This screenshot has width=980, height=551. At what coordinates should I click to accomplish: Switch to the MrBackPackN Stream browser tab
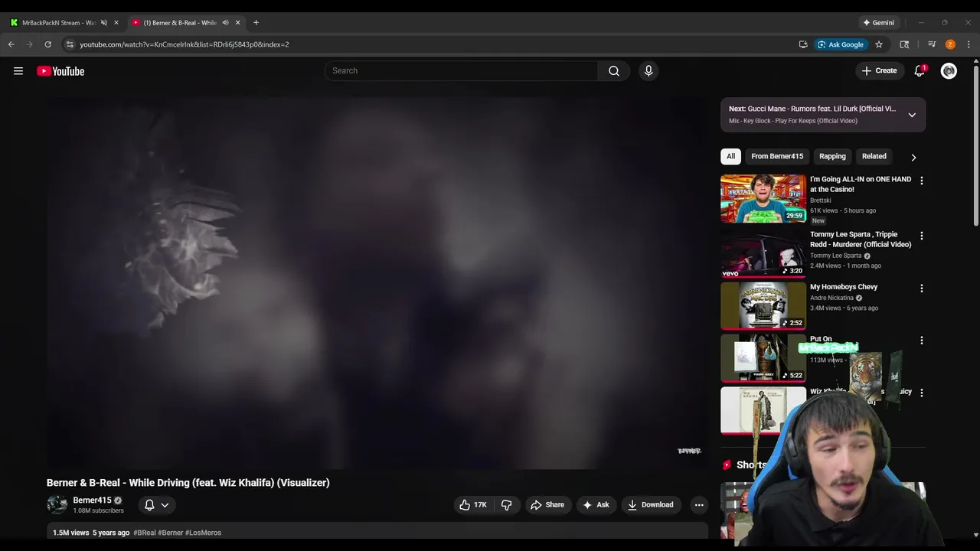point(59,22)
